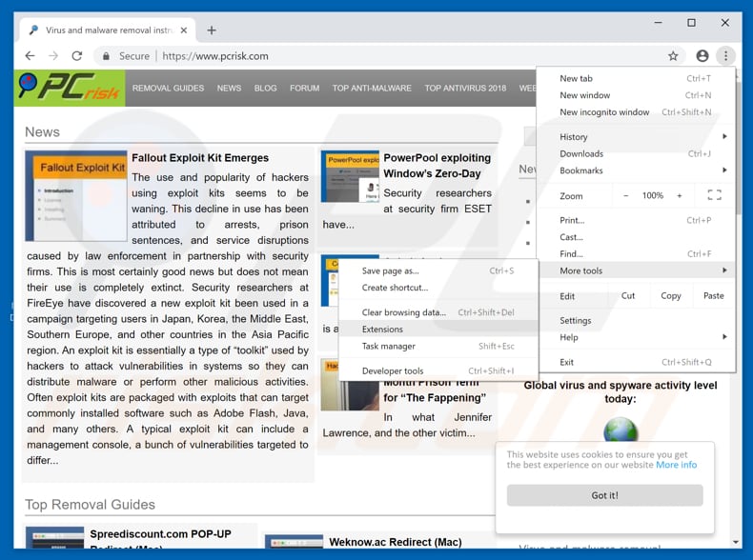Choose Find... from the menu
The image size is (753, 560).
point(636,254)
